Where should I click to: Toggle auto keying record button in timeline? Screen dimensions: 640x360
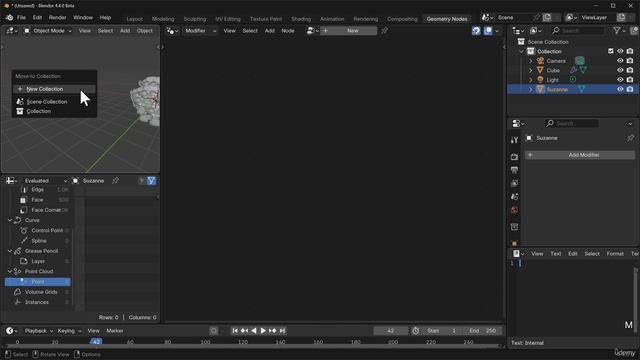pos(213,331)
